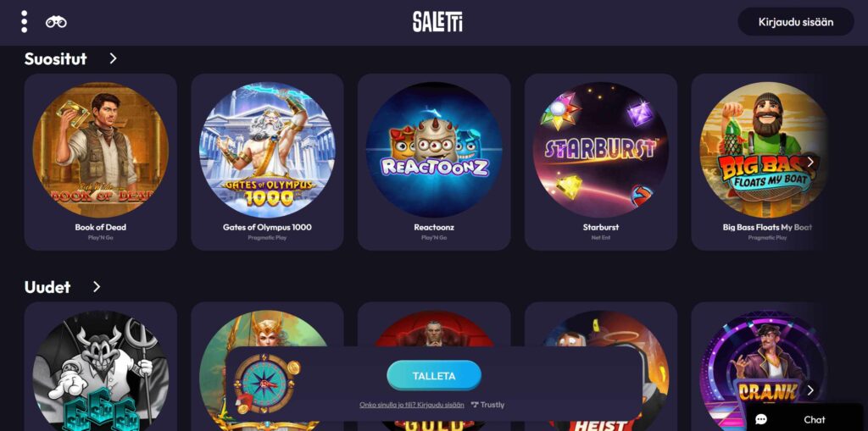Screen dimensions: 868x431
Task: Open the black-and-white 666 devil game
Action: click(101, 367)
